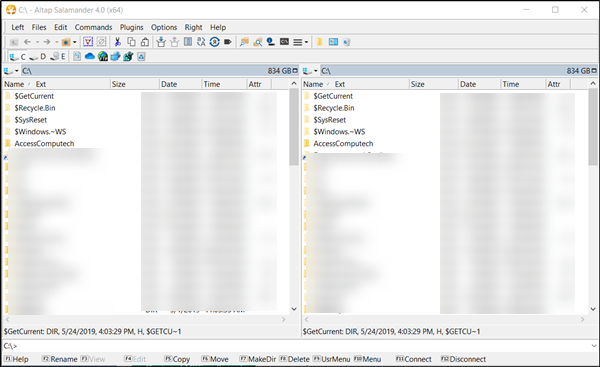Click the Find files magnifier icon
The width and height of the screenshot is (600, 367).
click(258, 42)
